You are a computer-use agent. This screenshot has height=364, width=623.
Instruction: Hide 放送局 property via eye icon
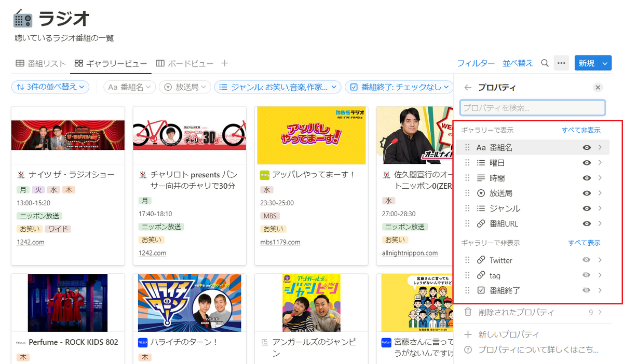click(587, 193)
